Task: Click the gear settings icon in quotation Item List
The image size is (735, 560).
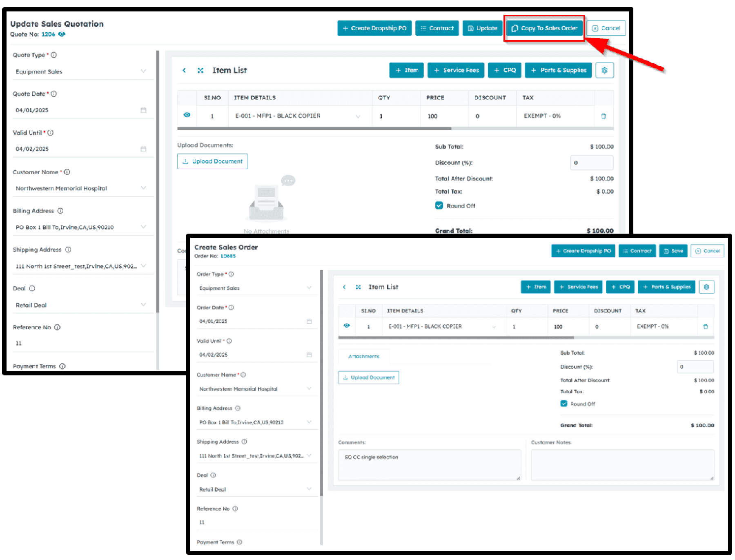Action: 604,70
